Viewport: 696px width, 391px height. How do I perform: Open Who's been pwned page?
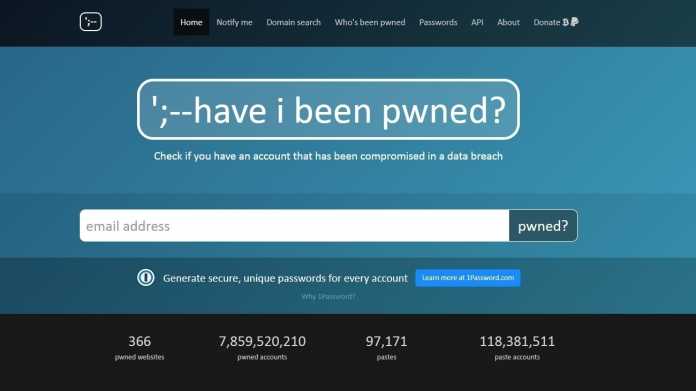pyautogui.click(x=370, y=22)
